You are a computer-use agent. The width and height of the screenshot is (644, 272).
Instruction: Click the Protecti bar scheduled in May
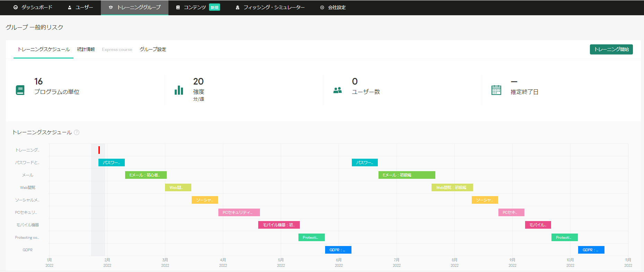tap(312, 237)
